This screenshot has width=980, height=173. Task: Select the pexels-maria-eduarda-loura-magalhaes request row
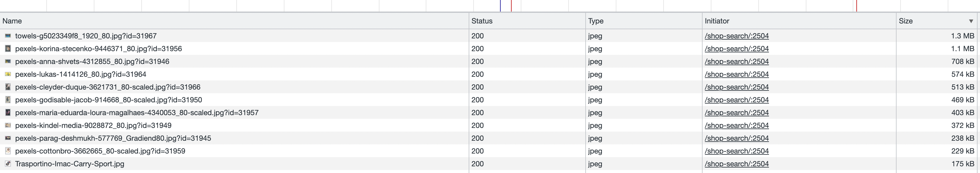tap(136, 113)
